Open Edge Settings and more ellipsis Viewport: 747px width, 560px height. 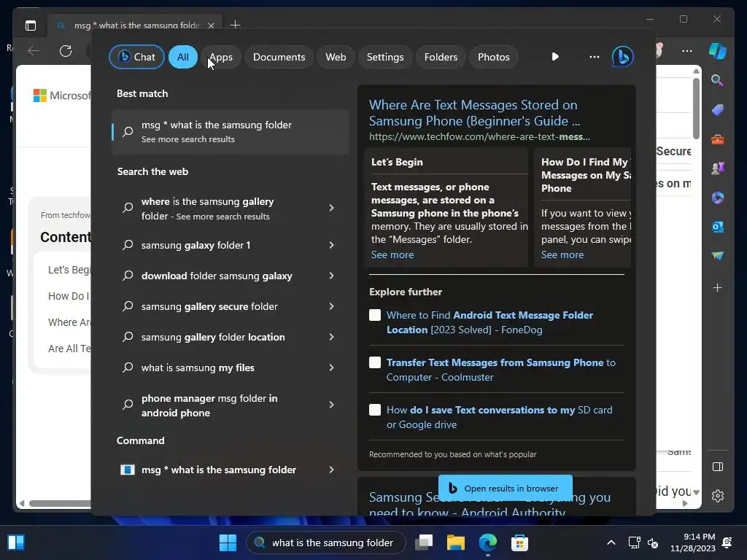(686, 51)
